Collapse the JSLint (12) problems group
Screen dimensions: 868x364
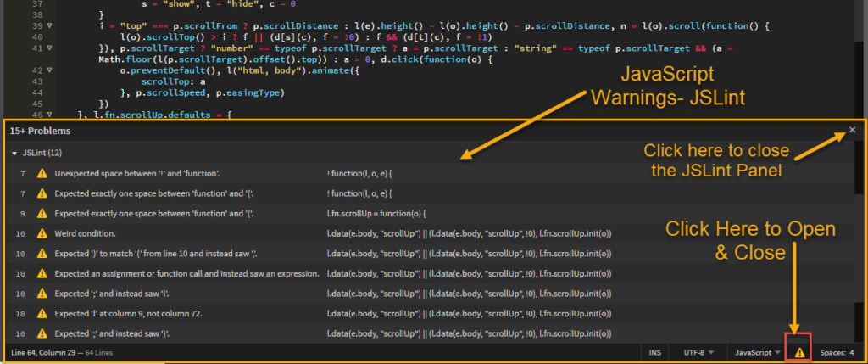tap(14, 154)
